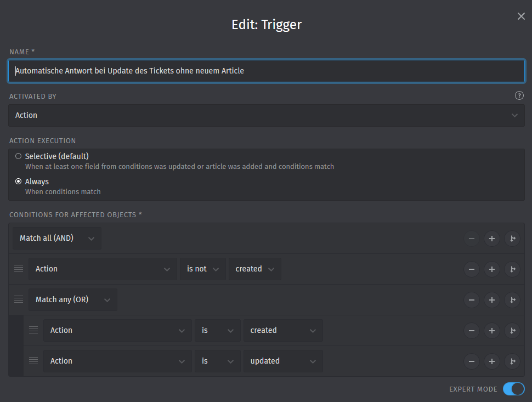
Task: Select the Selective (default) radio option
Action: point(18,156)
